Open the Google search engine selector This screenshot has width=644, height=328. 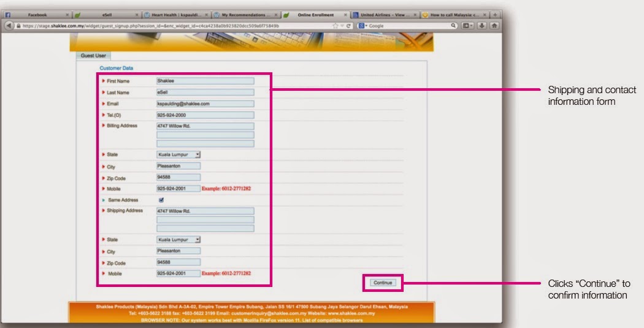click(362, 26)
